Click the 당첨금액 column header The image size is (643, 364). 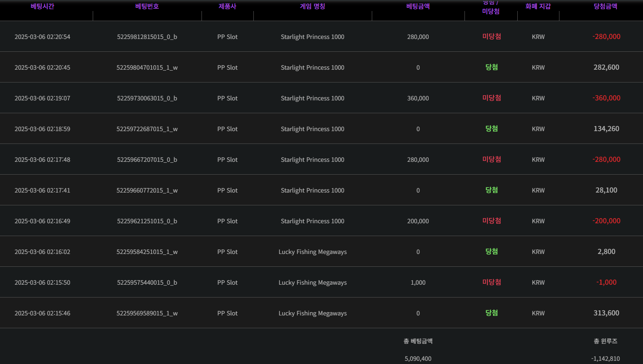point(605,6)
